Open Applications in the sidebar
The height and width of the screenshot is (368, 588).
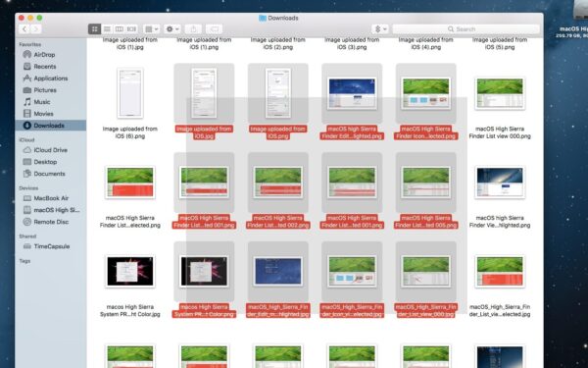(51, 79)
